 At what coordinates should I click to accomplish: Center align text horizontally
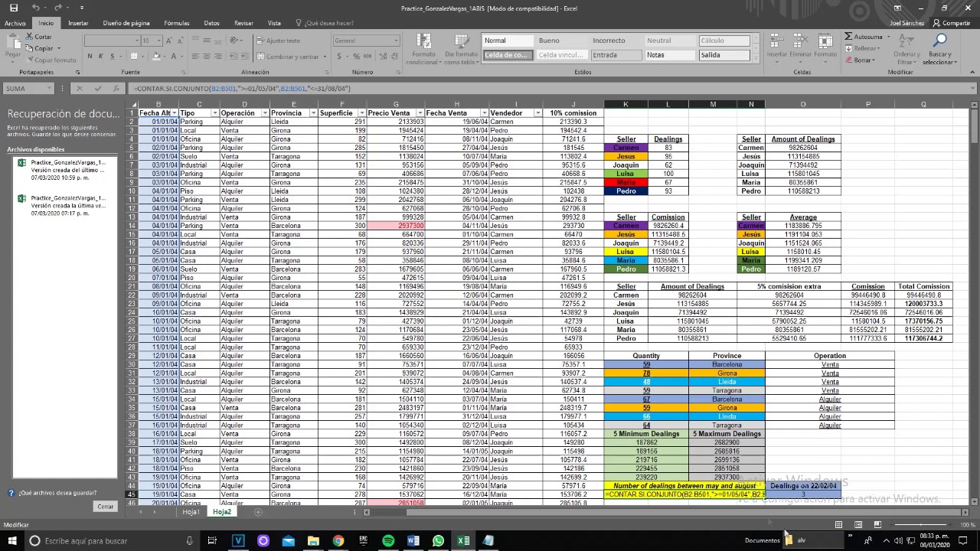pos(207,57)
